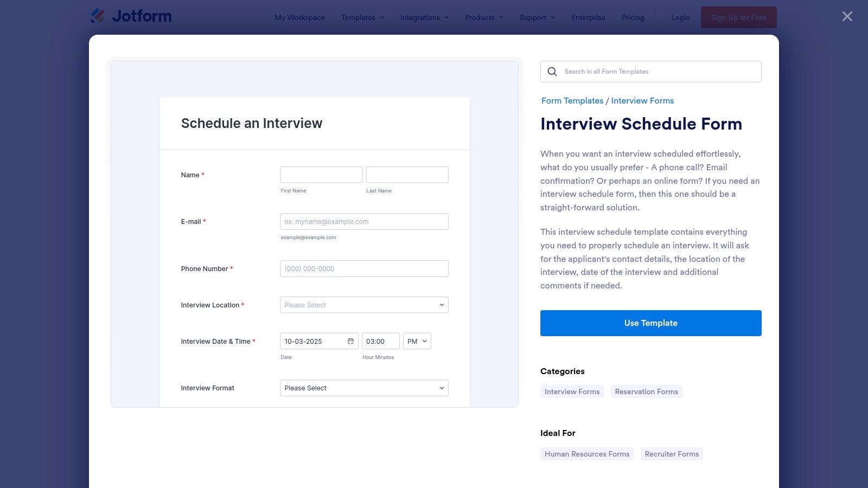Open the Interview Forms breadcrumb link
Viewport: 868px width, 488px height.
642,101
